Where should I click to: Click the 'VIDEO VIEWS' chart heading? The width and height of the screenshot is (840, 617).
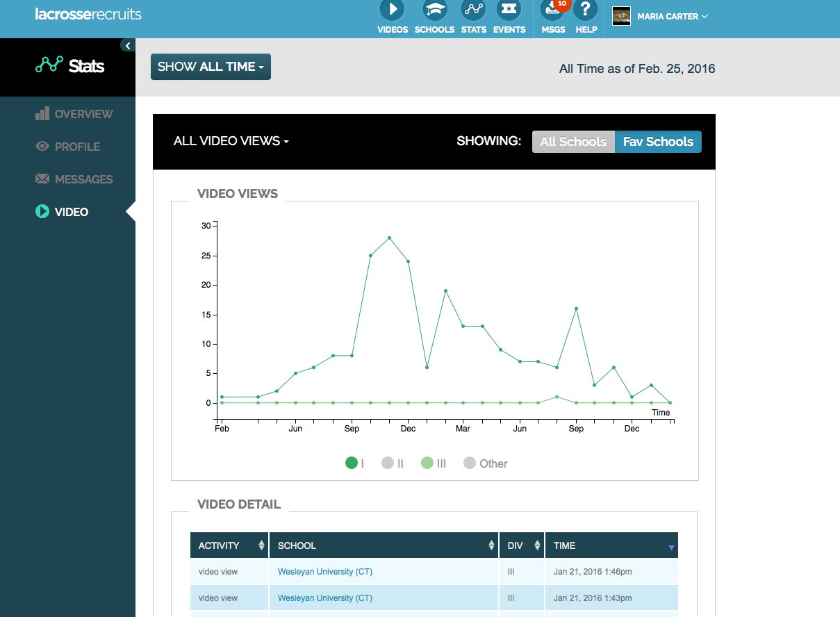(x=238, y=194)
